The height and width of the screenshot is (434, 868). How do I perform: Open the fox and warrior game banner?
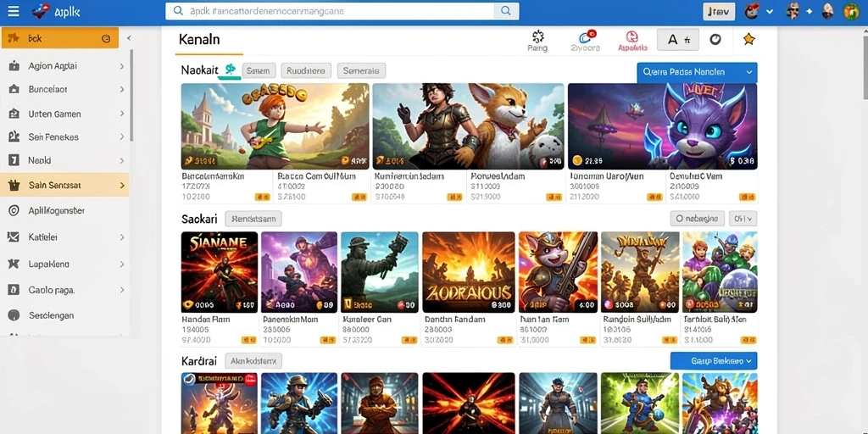468,126
